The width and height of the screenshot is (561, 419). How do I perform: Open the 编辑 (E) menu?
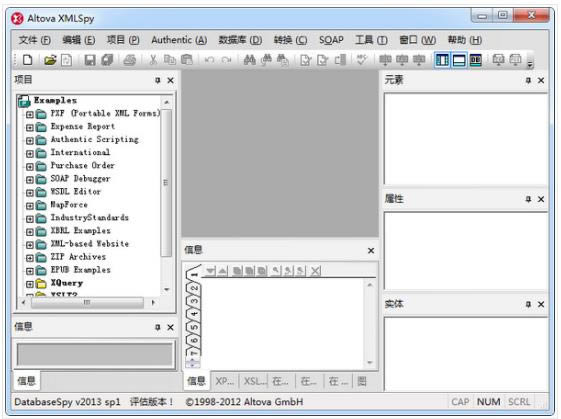point(78,40)
